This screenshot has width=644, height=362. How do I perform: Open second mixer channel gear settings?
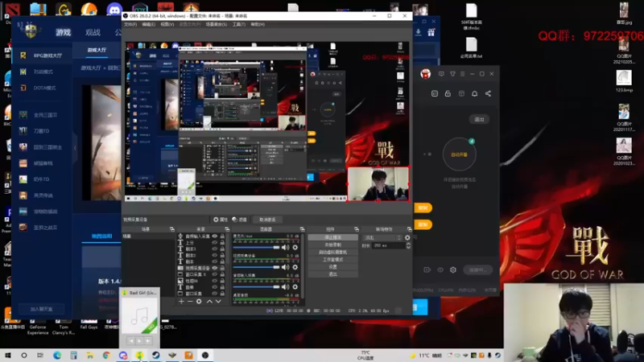click(x=295, y=267)
